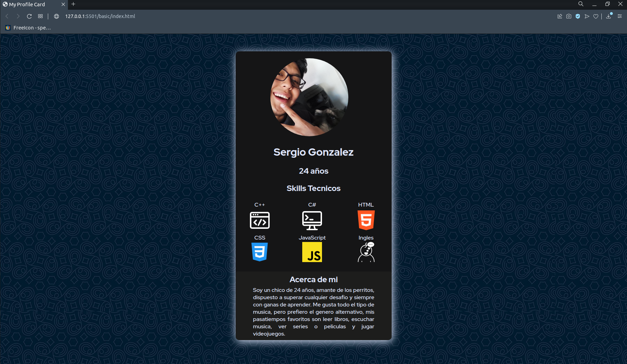The height and width of the screenshot is (364, 627).
Task: Go back with the back arrow
Action: 7,16
